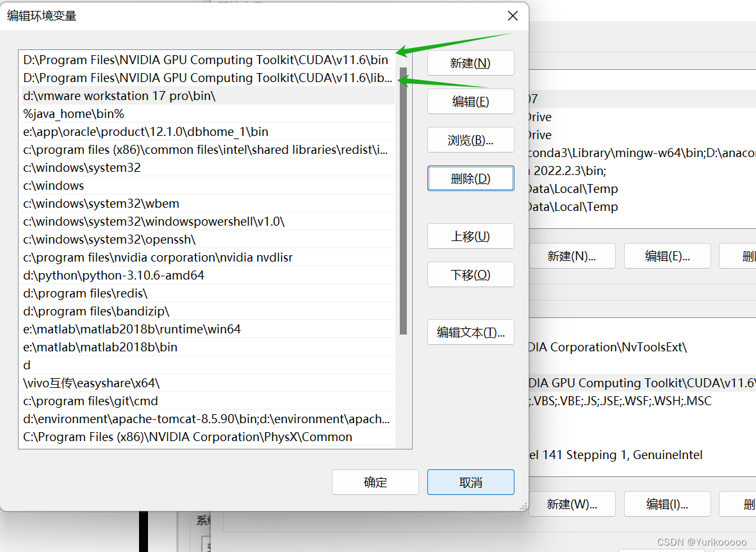
Task: Select d:\program files\redis\ entry
Action: (208, 294)
